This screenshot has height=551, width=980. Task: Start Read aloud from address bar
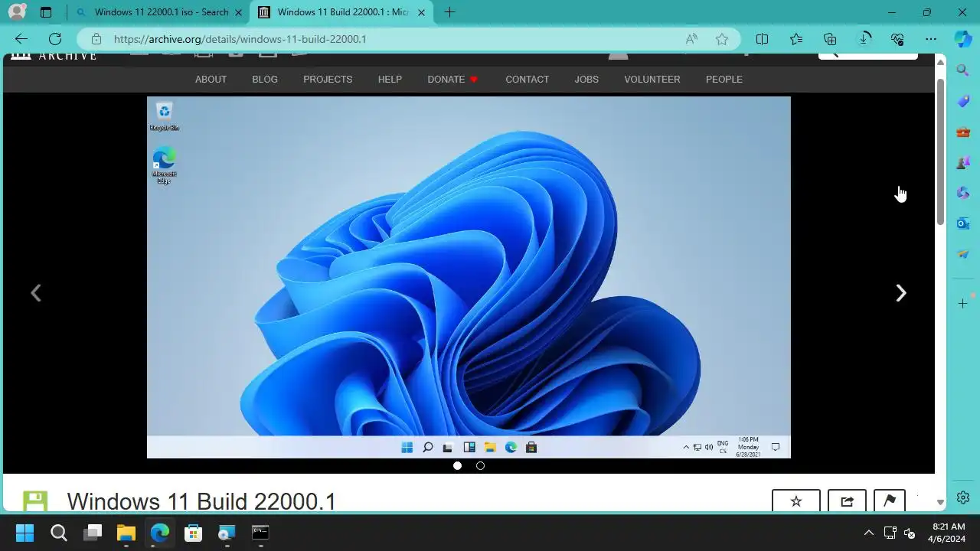[x=691, y=39]
